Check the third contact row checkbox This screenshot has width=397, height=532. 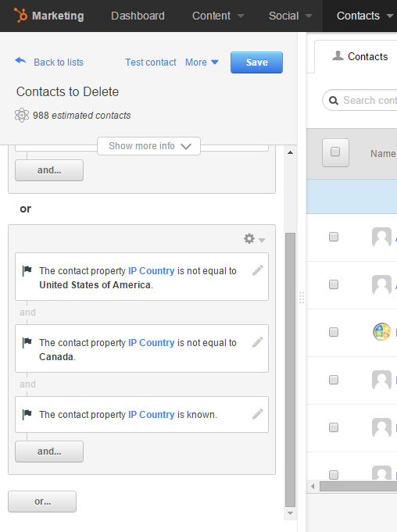click(334, 332)
